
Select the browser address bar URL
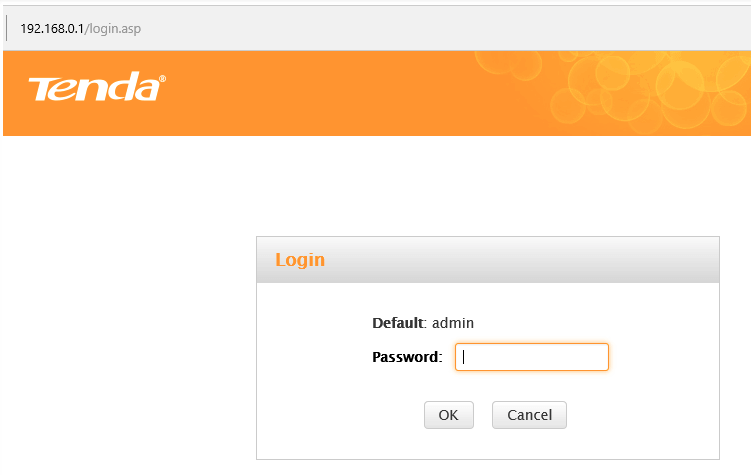(80, 29)
